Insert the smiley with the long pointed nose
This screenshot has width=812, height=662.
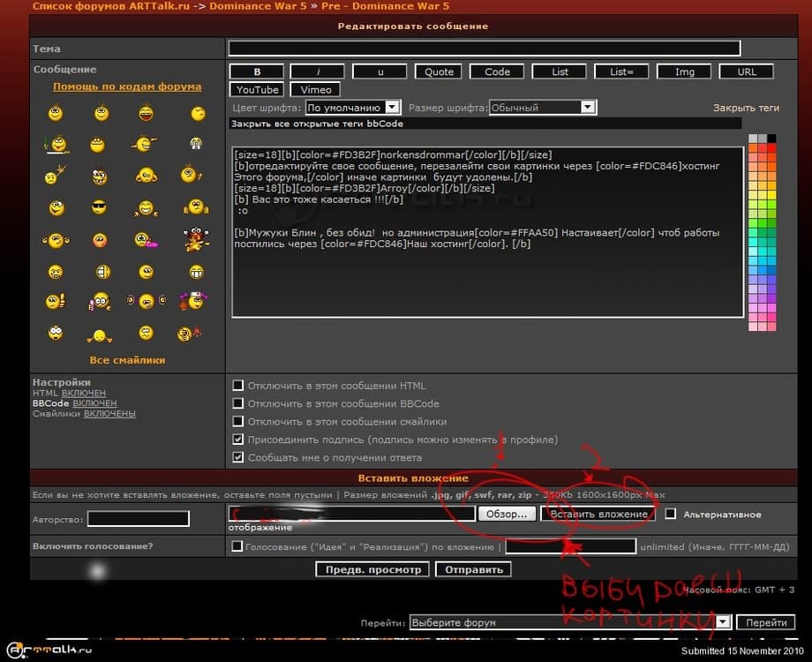point(146,143)
